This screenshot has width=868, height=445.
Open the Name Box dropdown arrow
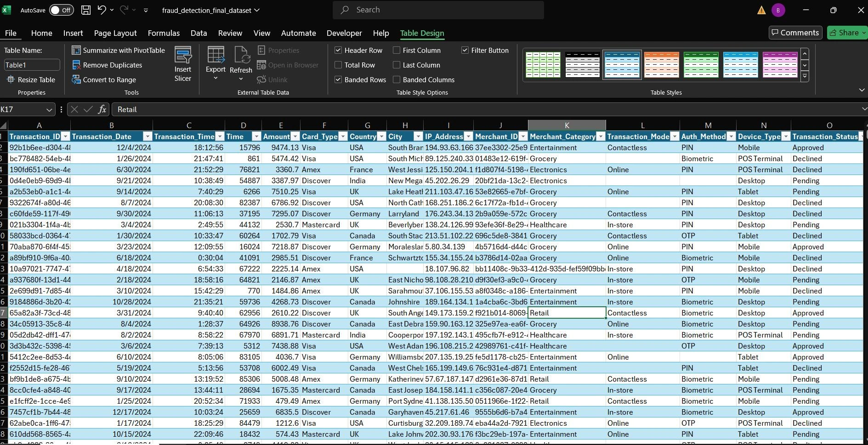point(49,109)
